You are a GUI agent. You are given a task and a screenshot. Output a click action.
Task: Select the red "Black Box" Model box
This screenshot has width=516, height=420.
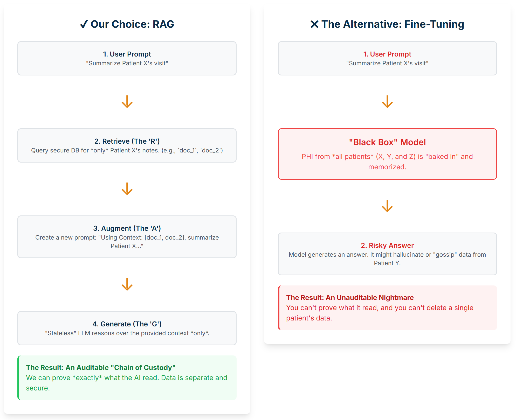[x=387, y=154]
